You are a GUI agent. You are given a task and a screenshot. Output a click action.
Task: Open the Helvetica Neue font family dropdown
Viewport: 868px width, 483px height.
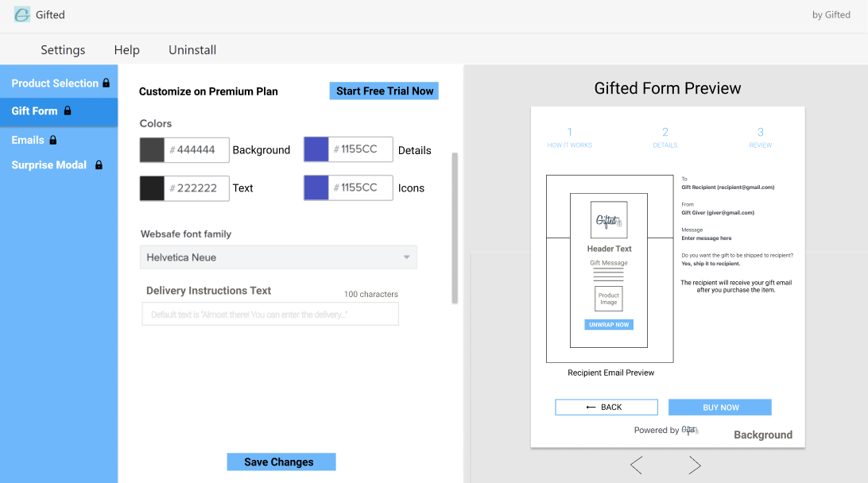tap(278, 257)
